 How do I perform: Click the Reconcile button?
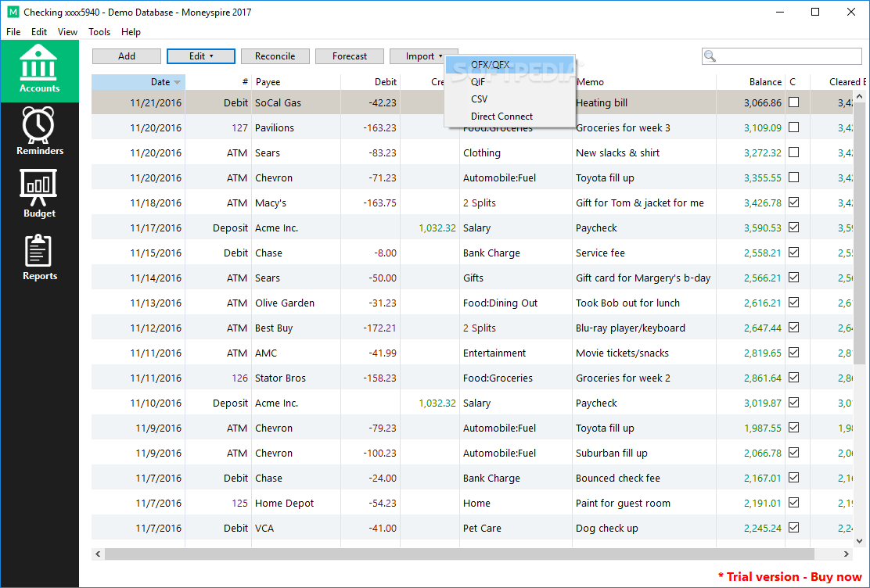pyautogui.click(x=275, y=56)
